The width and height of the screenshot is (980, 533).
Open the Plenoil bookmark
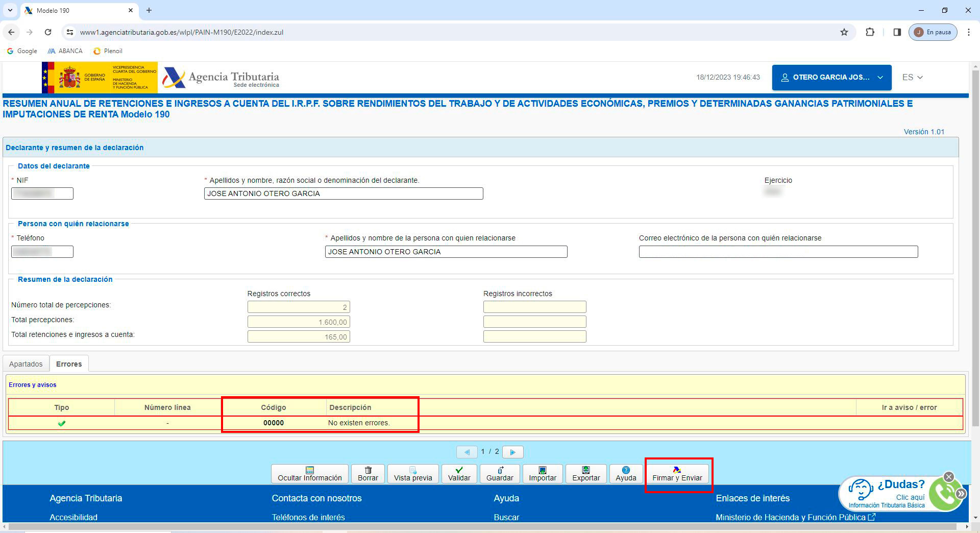108,51
